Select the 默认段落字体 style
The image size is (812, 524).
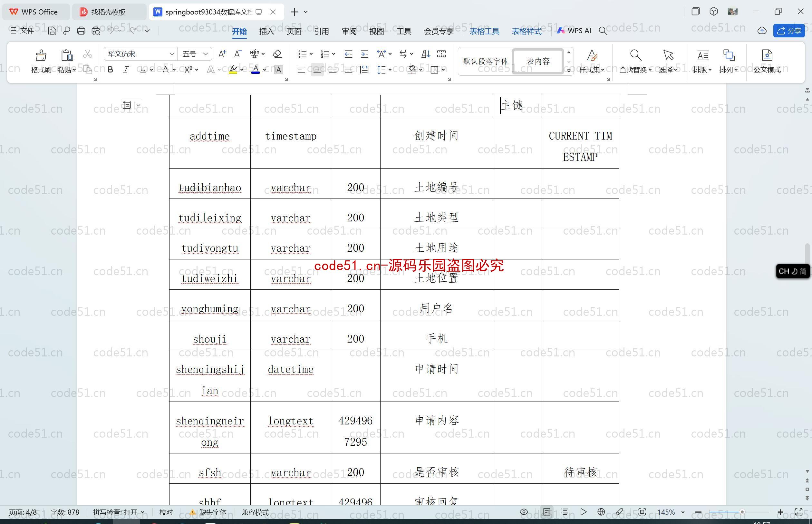pyautogui.click(x=485, y=61)
